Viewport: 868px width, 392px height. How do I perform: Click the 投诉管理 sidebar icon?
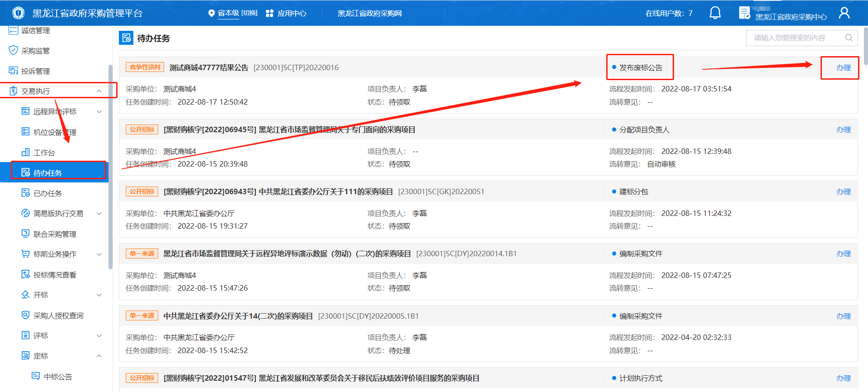pyautogui.click(x=13, y=71)
